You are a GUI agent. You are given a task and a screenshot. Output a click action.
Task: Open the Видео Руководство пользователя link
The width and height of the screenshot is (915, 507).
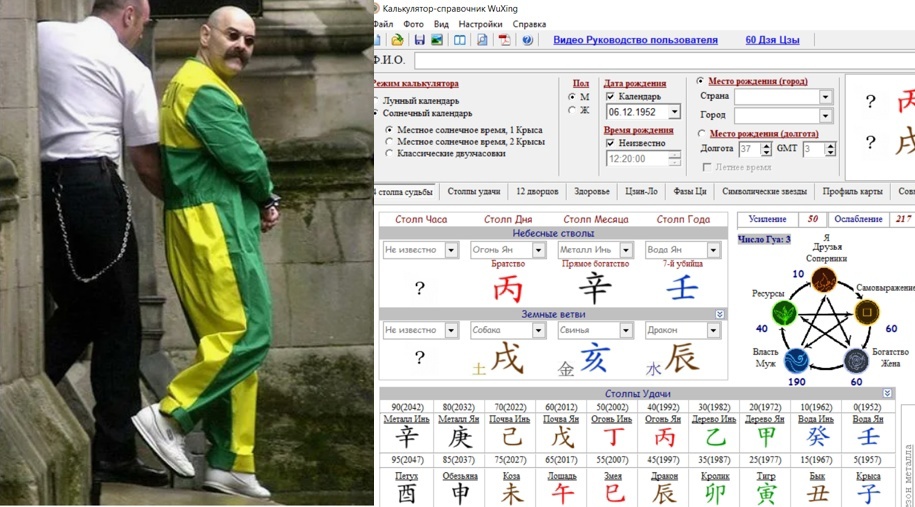635,40
